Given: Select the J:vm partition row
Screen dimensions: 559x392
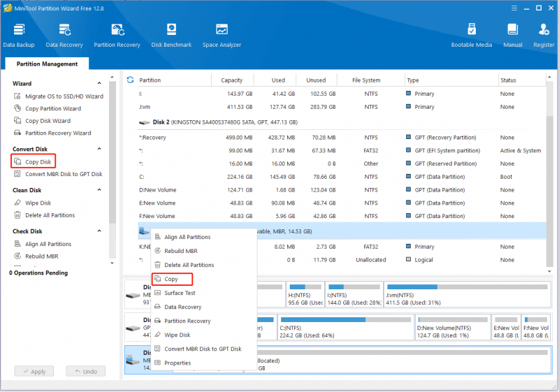Looking at the screenshot, I should [x=342, y=107].
